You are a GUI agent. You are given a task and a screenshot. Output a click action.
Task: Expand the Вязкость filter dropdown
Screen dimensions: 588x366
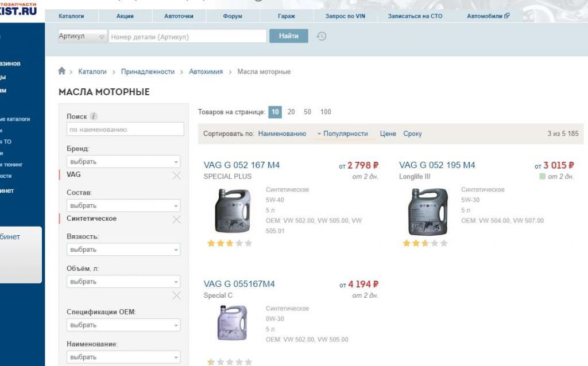point(123,250)
